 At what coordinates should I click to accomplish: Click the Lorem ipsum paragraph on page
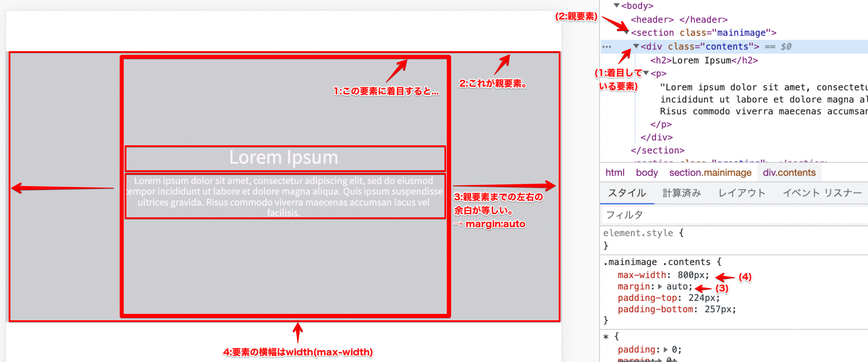pyautogui.click(x=285, y=196)
